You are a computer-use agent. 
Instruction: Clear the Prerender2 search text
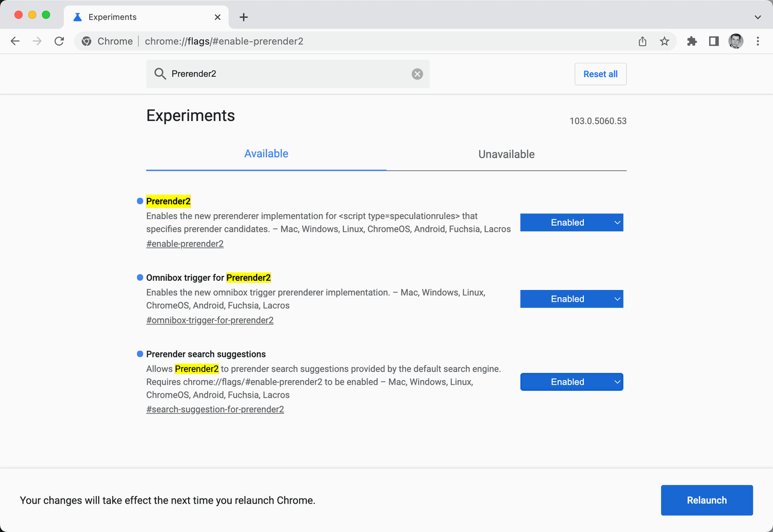click(x=417, y=74)
